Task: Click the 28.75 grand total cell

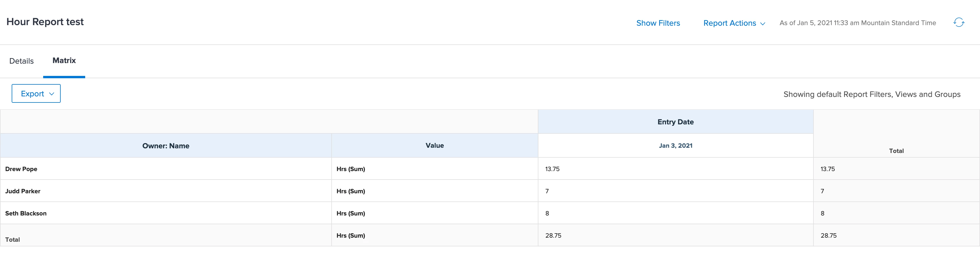Action: tap(896, 236)
